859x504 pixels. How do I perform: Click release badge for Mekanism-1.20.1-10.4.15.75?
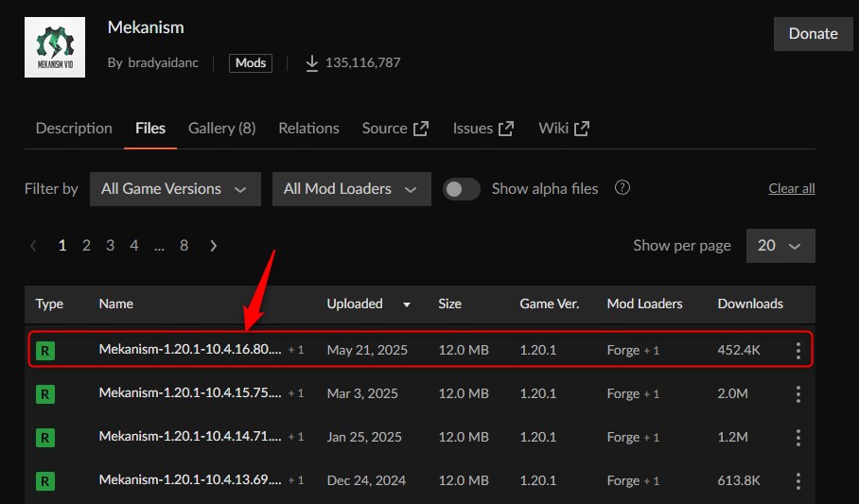(45, 394)
